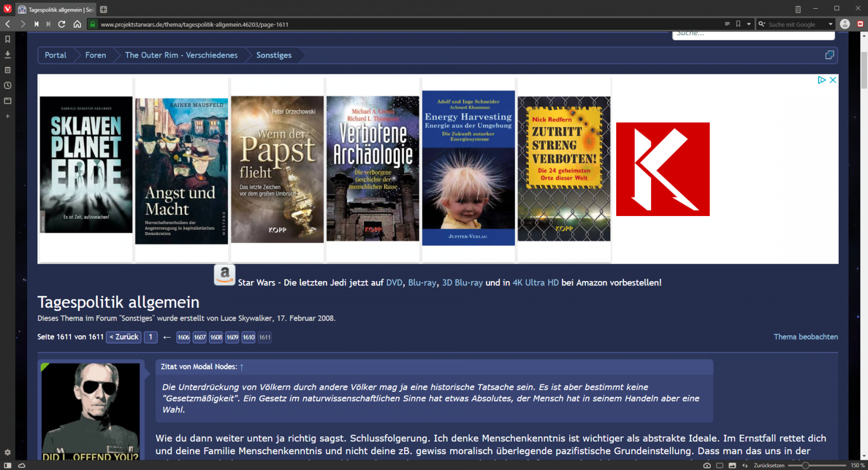Viewport: 868px width, 470px height.
Task: Go back one page in history
Action: tap(8, 24)
